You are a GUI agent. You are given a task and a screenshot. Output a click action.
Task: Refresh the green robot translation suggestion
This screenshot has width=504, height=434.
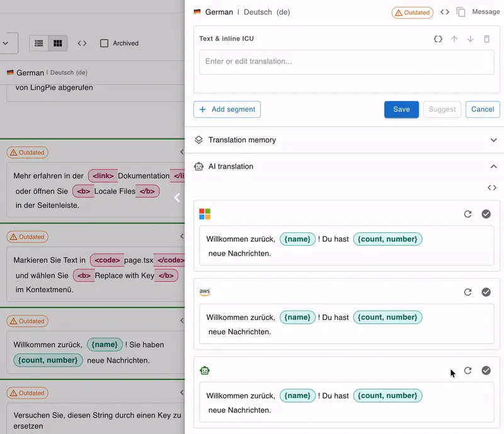(x=467, y=370)
